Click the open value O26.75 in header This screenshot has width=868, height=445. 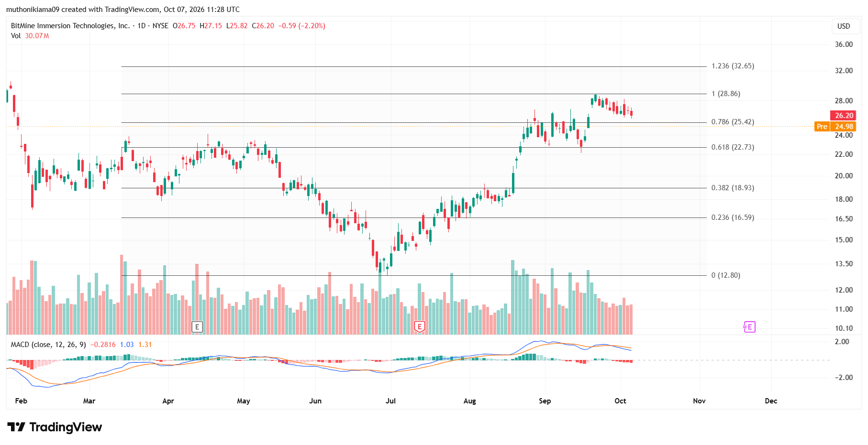pyautogui.click(x=184, y=26)
